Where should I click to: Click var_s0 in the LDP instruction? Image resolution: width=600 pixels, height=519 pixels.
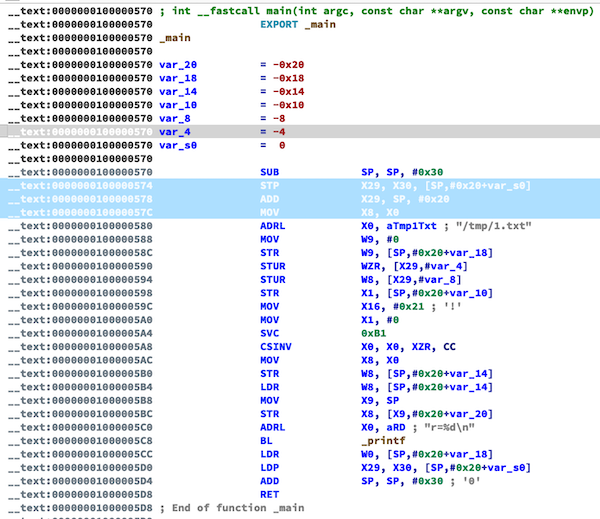click(509, 467)
